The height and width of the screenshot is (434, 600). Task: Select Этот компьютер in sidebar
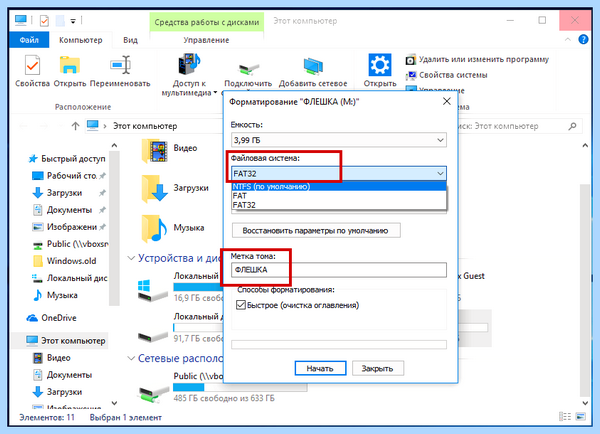click(66, 341)
